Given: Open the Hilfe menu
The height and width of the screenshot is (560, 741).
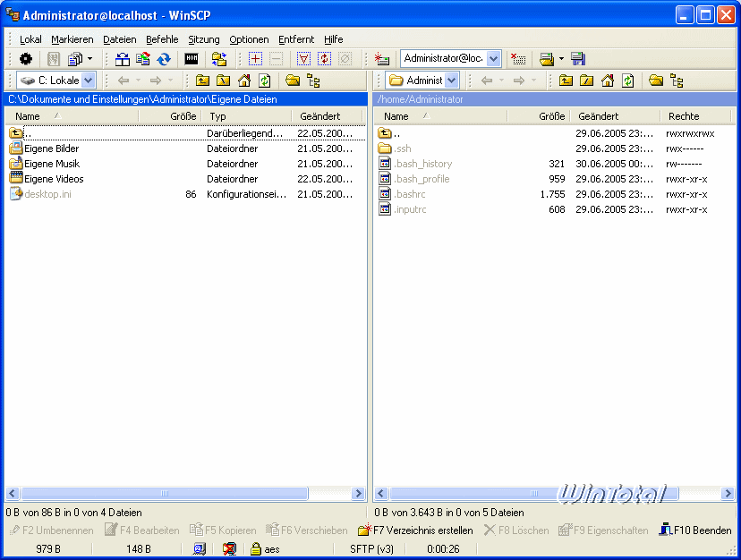Looking at the screenshot, I should coord(334,39).
